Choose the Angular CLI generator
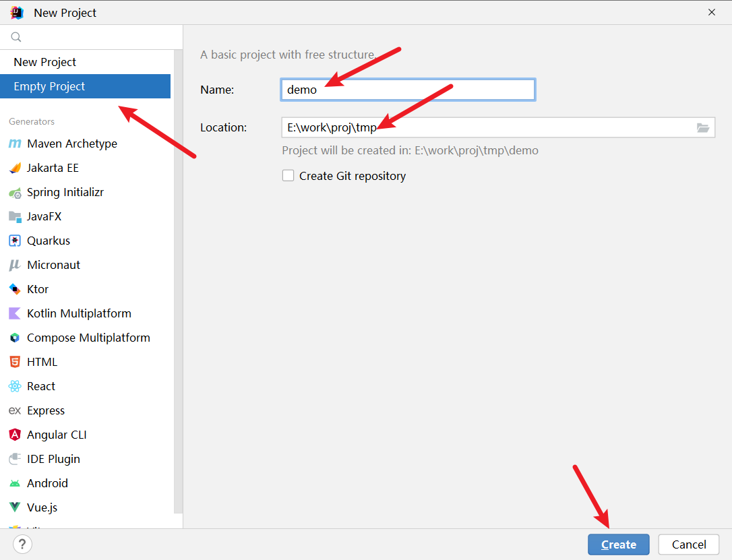This screenshot has width=732, height=560. (x=85, y=435)
